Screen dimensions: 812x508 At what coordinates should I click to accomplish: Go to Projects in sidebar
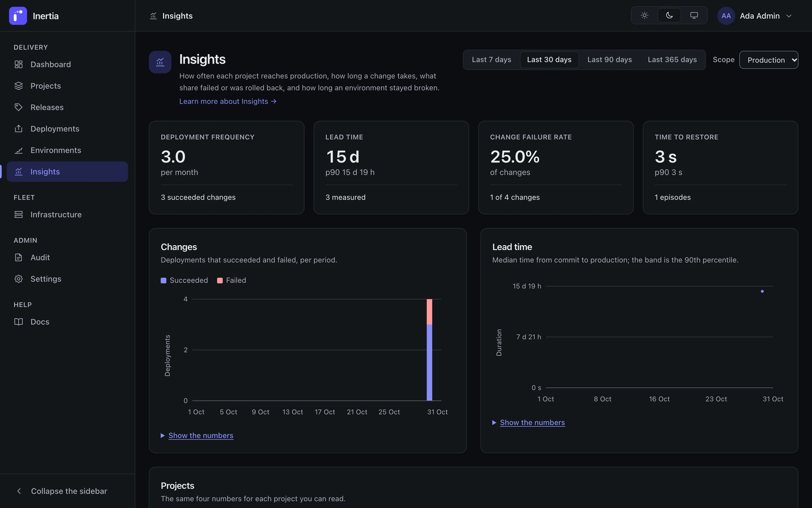coord(67,86)
